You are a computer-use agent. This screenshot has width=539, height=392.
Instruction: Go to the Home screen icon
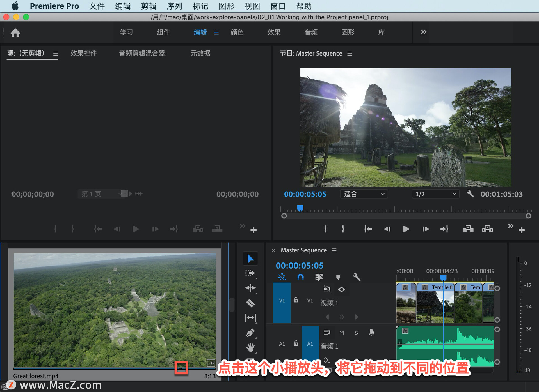(15, 33)
